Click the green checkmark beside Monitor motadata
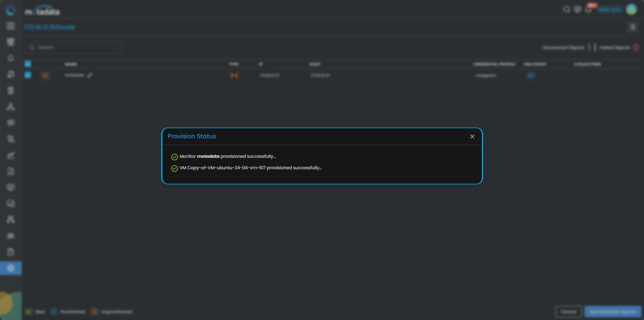Viewport: 644px width, 320px height. [174, 157]
